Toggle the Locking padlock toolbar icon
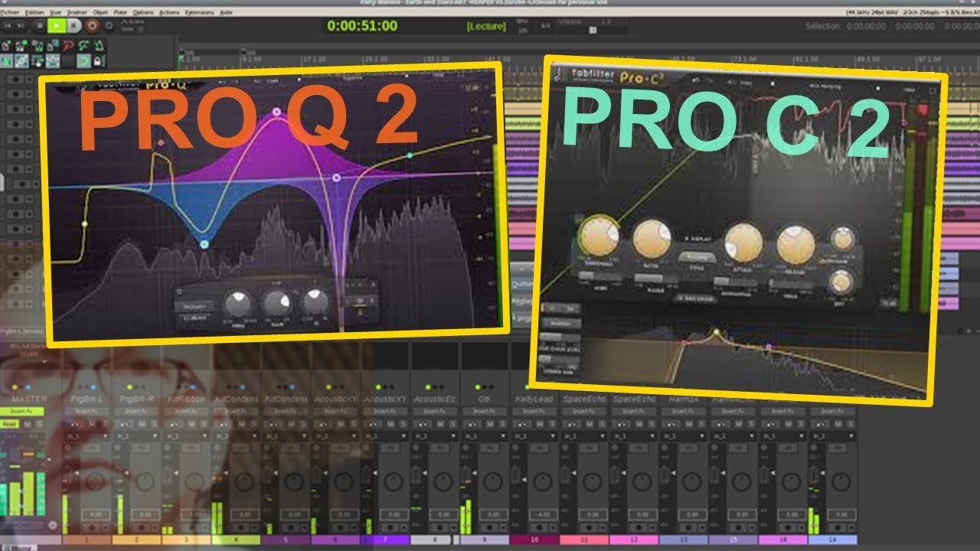The image size is (980, 551). pos(99,61)
